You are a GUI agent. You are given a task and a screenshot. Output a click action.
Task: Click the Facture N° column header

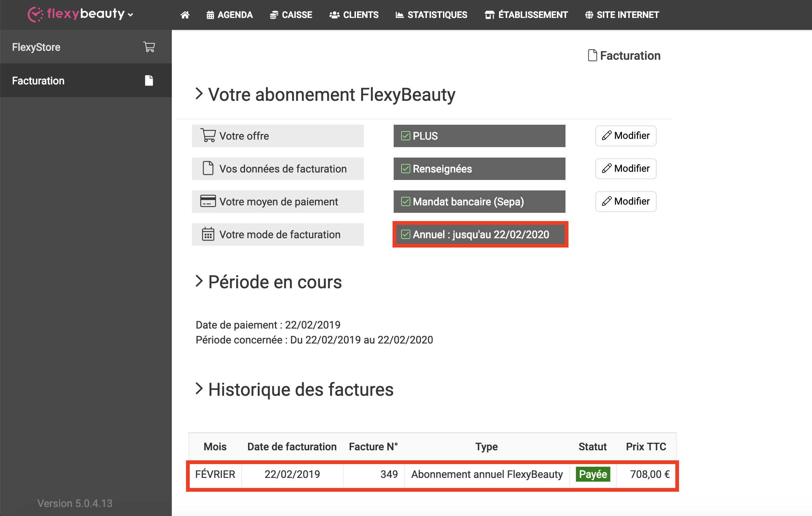(374, 447)
